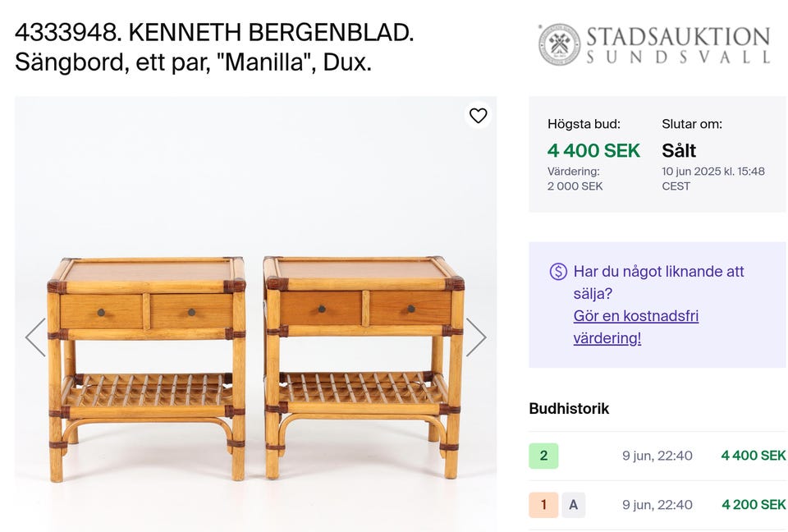Screen dimensions: 788x532
Task: Select the bid row showing "4 200 SEK"
Action: pos(752,505)
